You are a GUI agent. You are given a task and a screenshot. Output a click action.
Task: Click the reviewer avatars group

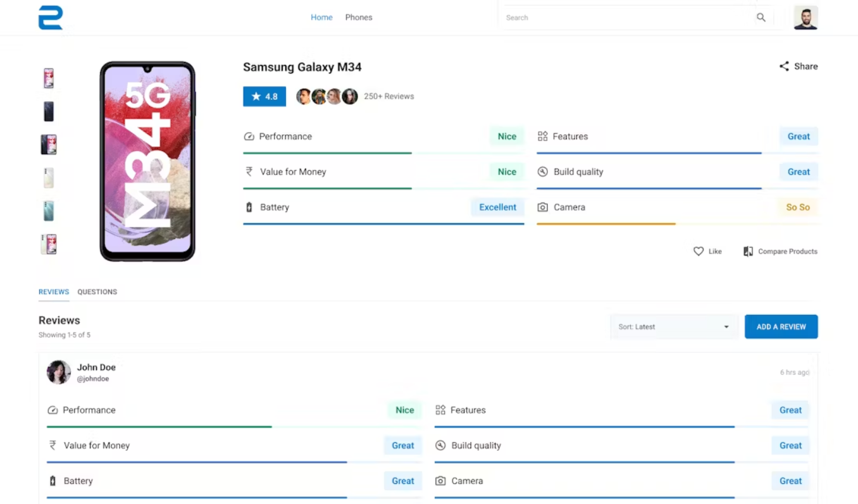pos(327,97)
